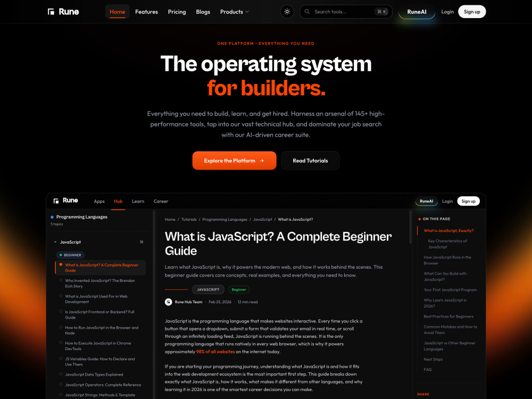Jump to JavaScript vs Other Beginner Languages
Image resolution: width=532 pixels, height=399 pixels.
click(x=449, y=346)
